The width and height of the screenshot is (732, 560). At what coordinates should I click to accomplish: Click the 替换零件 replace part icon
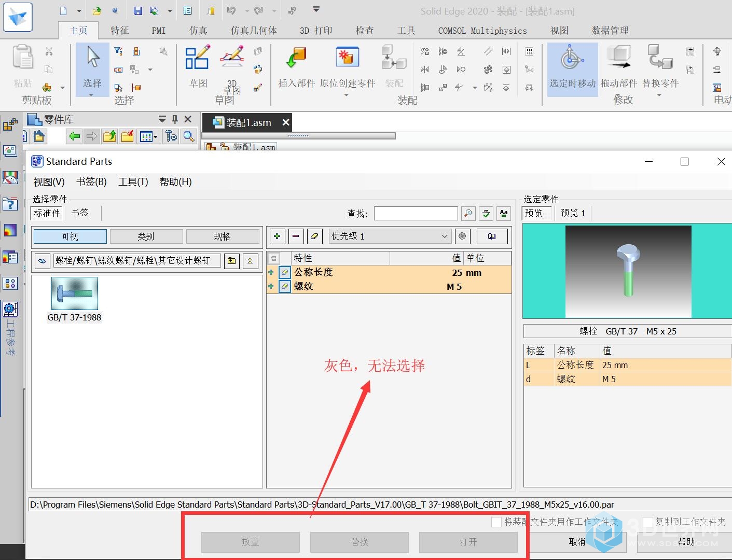click(x=660, y=58)
